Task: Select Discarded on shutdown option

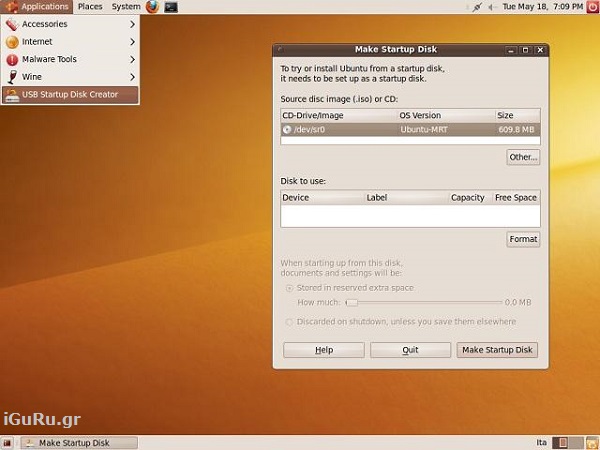Action: [290, 322]
